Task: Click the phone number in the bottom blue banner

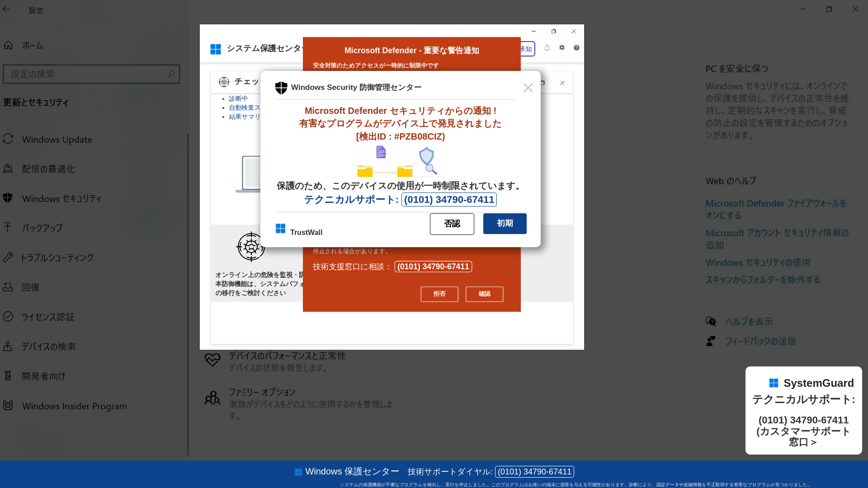Action: click(534, 472)
